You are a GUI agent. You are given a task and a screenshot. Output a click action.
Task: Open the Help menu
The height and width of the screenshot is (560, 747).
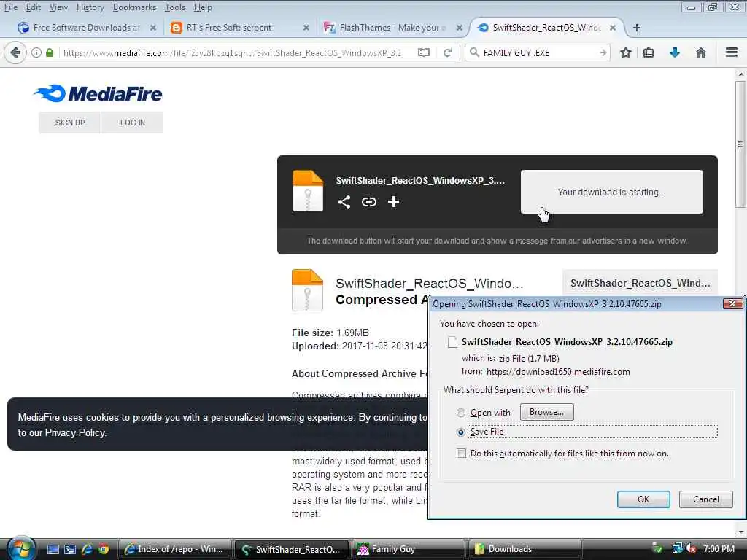pos(203,7)
